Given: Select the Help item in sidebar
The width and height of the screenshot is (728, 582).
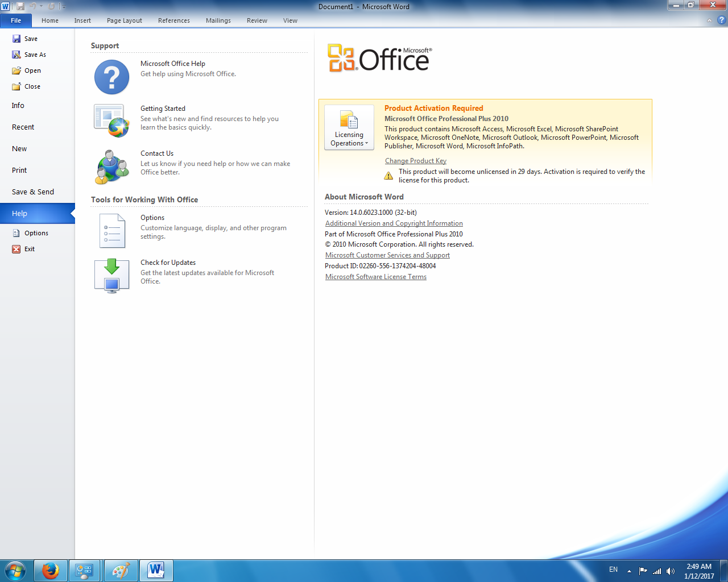Looking at the screenshot, I should click(37, 214).
